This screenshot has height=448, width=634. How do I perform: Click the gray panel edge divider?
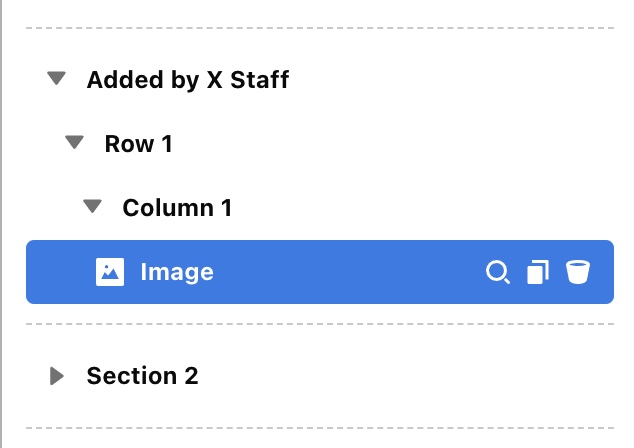tap(1, 224)
